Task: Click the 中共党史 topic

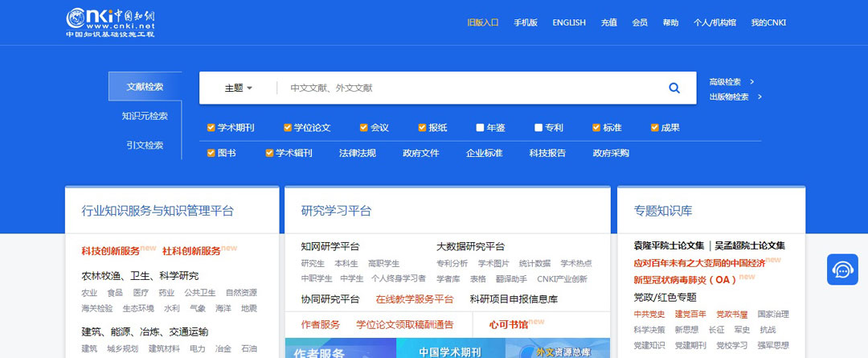Action: pyautogui.click(x=649, y=315)
